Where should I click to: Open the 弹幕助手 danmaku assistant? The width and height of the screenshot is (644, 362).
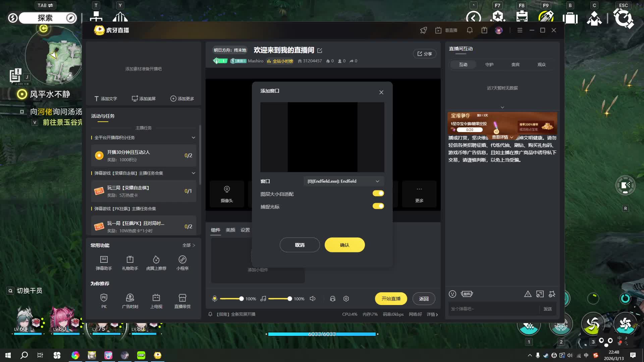[x=104, y=260]
